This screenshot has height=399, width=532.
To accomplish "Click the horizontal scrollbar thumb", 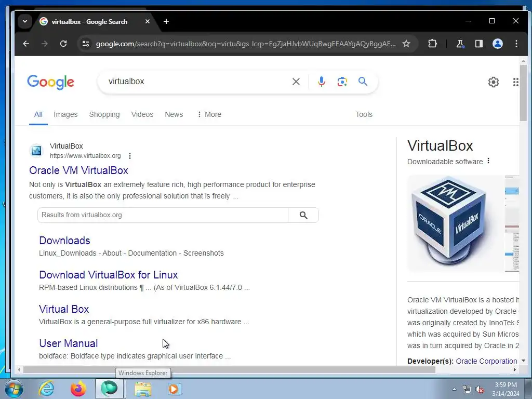I will pos(229,370).
